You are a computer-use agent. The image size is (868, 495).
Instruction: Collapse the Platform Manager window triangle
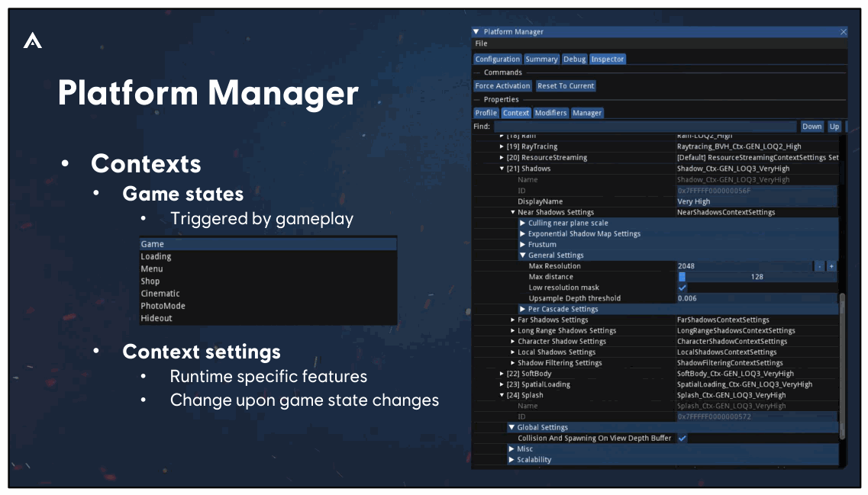coord(476,31)
